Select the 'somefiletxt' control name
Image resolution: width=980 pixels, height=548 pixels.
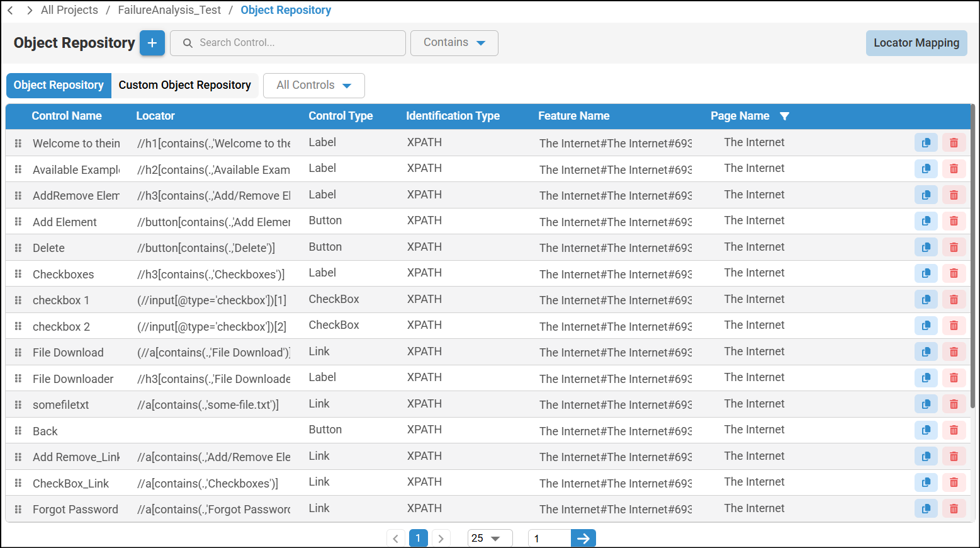pyautogui.click(x=61, y=405)
